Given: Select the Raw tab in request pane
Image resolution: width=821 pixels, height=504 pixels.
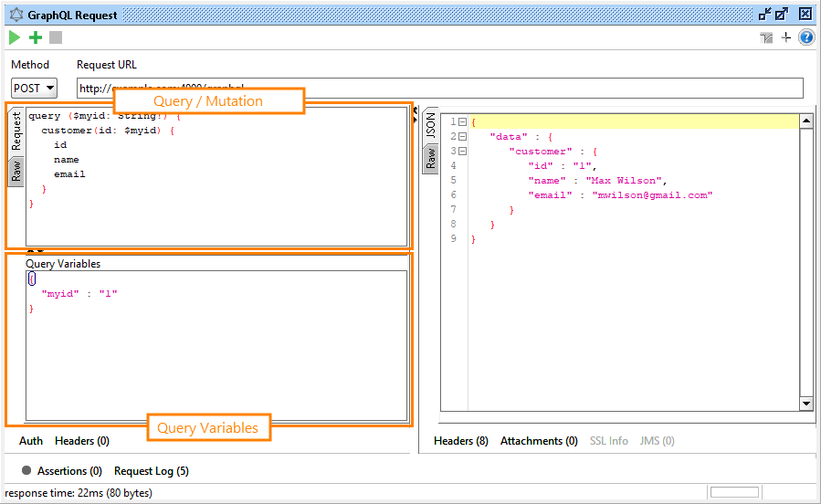Looking at the screenshot, I should point(16,171).
